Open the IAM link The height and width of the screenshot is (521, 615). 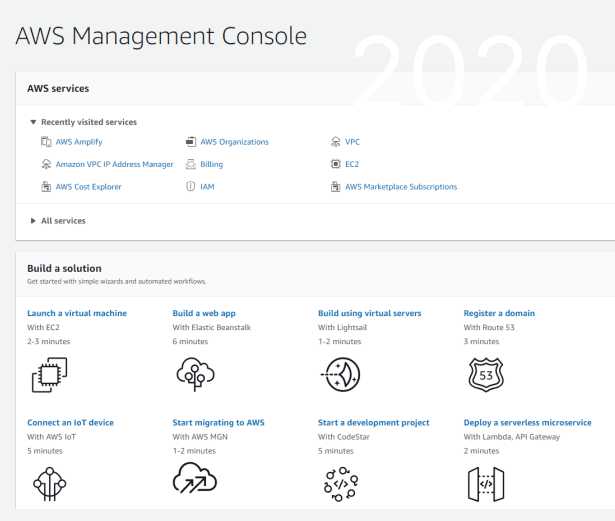point(207,186)
